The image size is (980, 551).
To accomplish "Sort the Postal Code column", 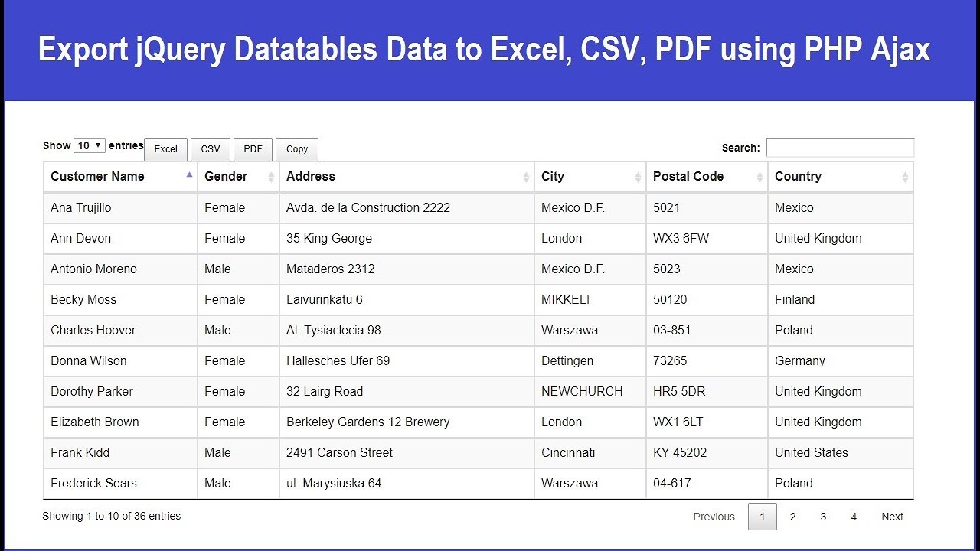I will tap(759, 177).
